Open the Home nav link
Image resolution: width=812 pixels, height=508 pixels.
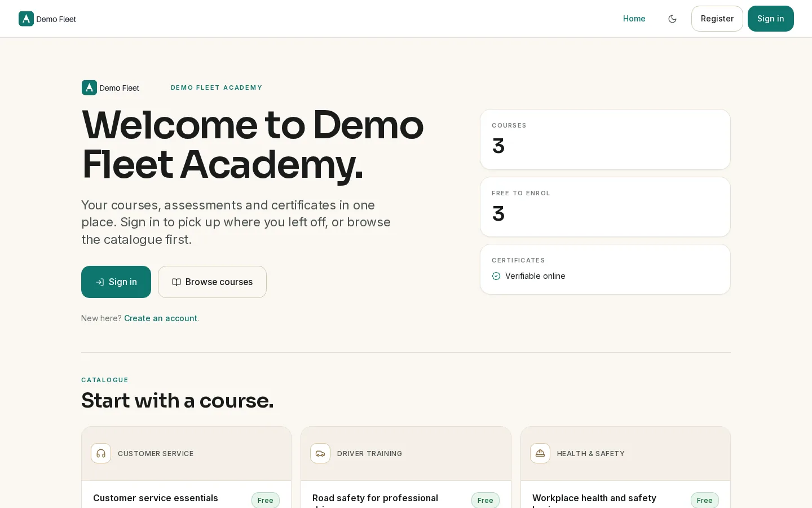(x=634, y=19)
